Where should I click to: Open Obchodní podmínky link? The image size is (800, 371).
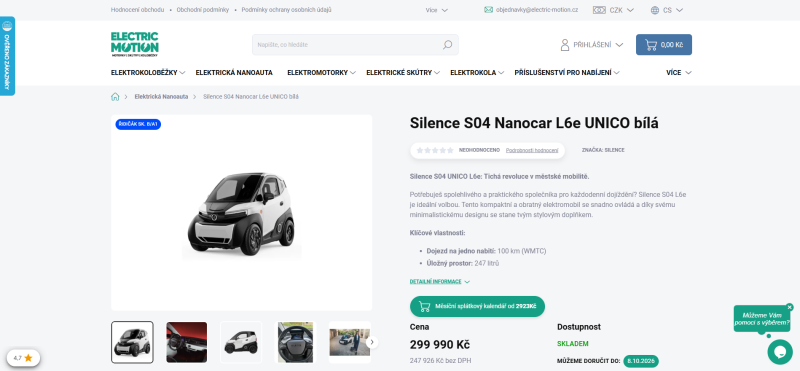203,10
